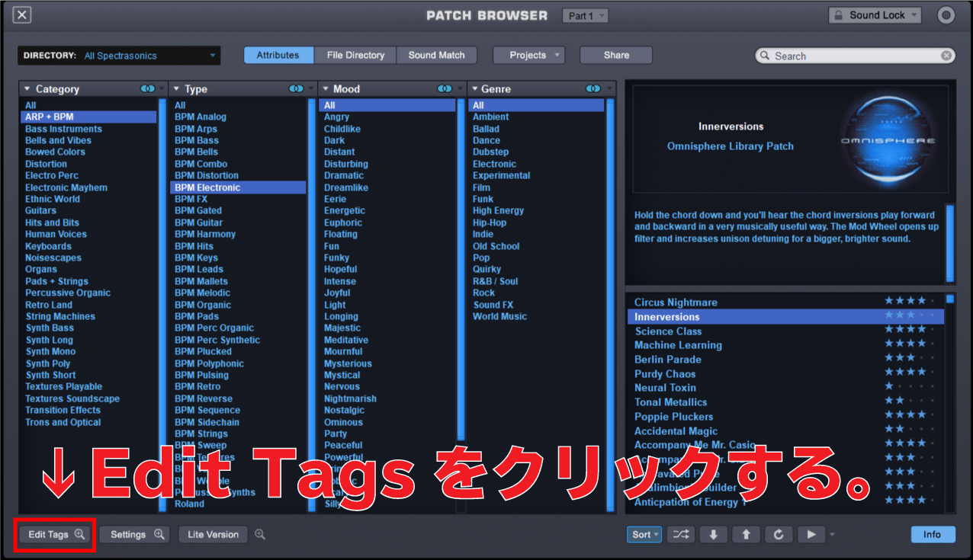Select Trons and Optical in the Category column
Viewport: 973px width, 560px height.
point(63,422)
